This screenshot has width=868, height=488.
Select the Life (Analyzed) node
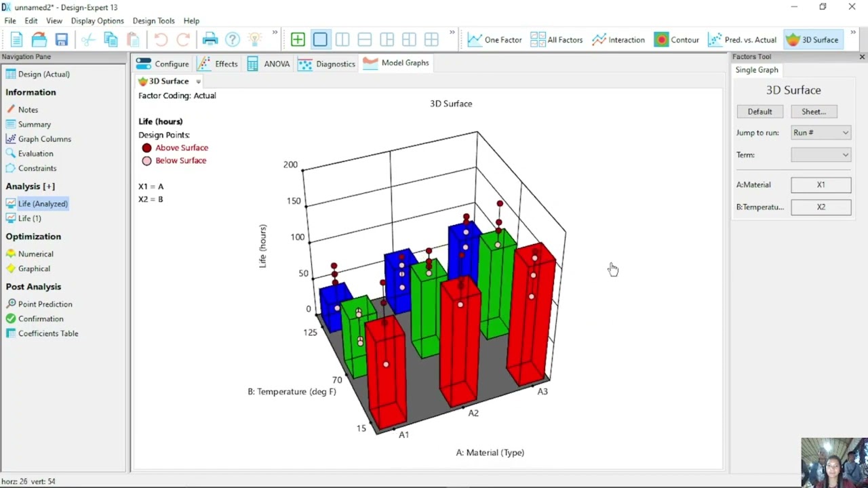[x=37, y=203]
